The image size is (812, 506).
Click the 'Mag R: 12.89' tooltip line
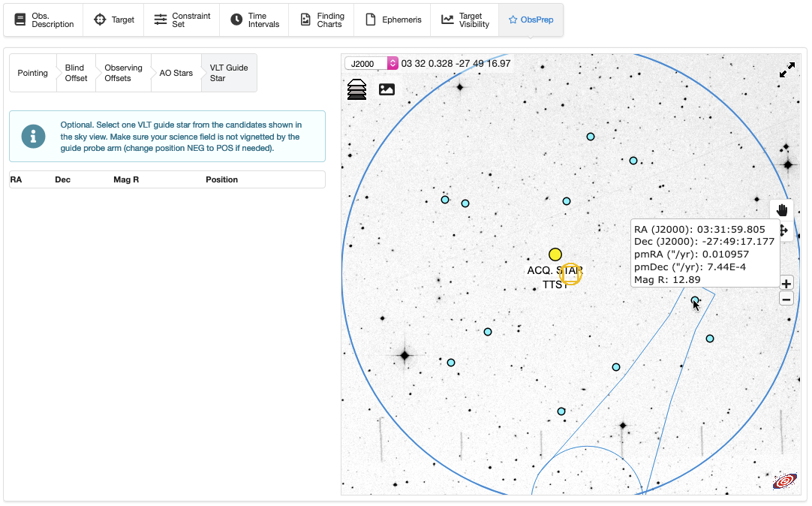[x=667, y=280]
